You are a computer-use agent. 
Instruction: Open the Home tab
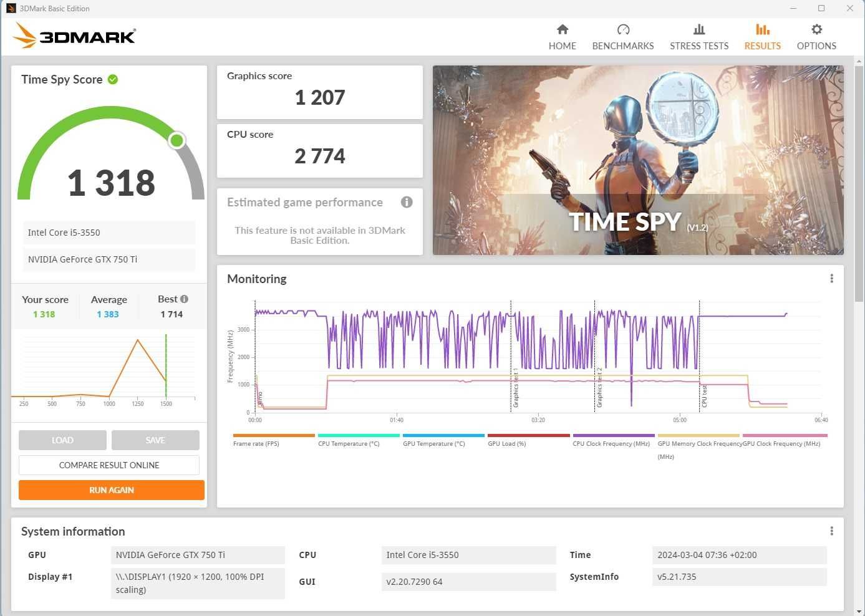click(x=562, y=37)
